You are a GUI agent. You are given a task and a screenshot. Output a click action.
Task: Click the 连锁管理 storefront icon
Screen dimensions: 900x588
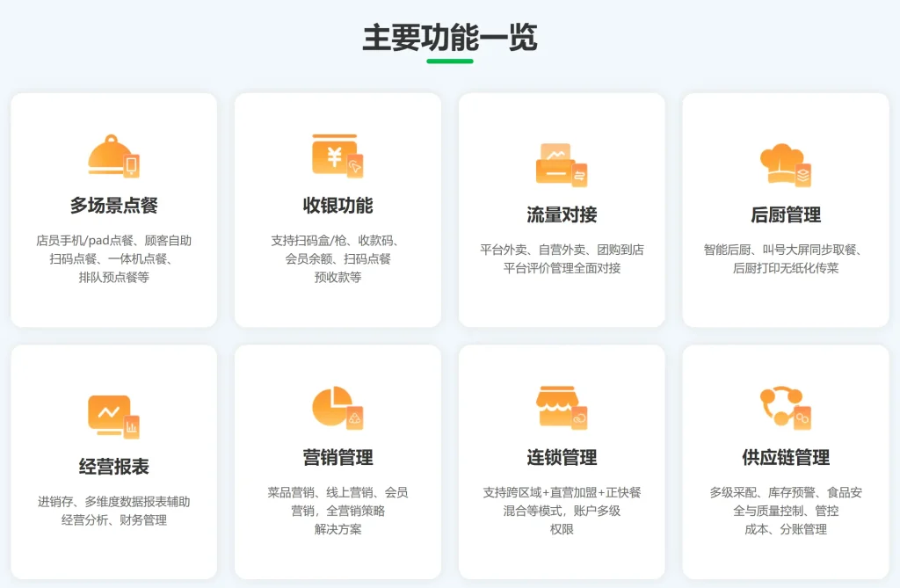click(562, 407)
